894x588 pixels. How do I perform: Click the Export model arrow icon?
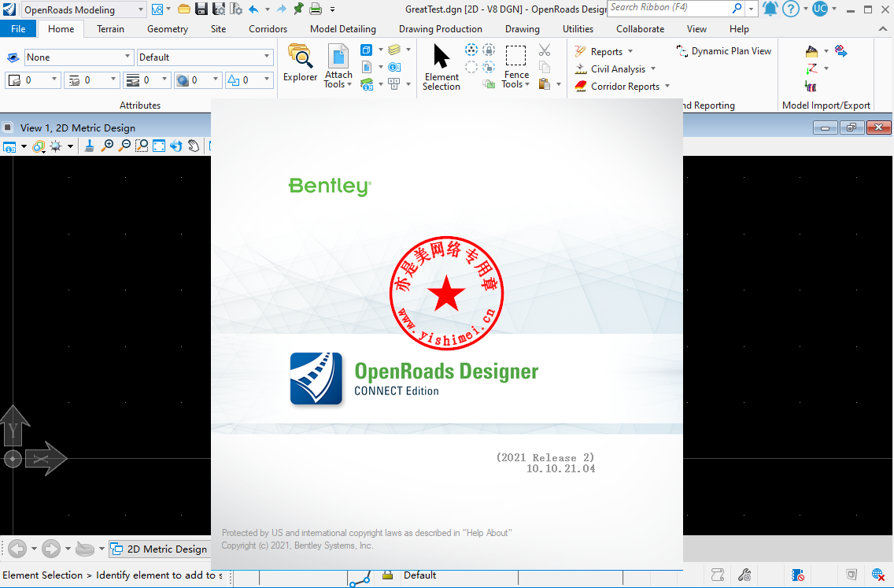point(840,50)
